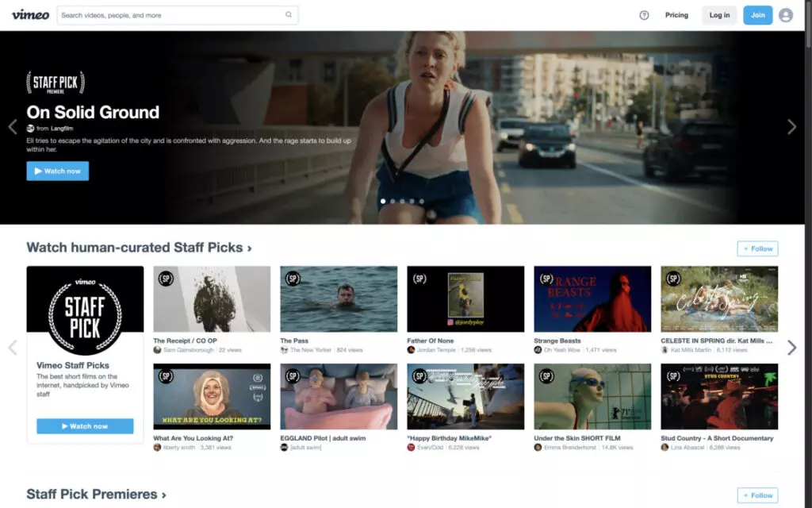Open CELESTE IN SPRING thumbnail
The width and height of the screenshot is (812, 508).
coord(719,299)
